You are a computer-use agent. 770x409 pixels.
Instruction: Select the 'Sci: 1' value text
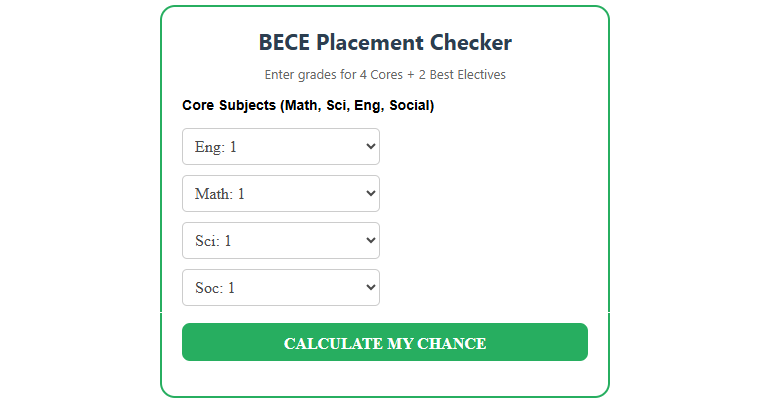213,241
